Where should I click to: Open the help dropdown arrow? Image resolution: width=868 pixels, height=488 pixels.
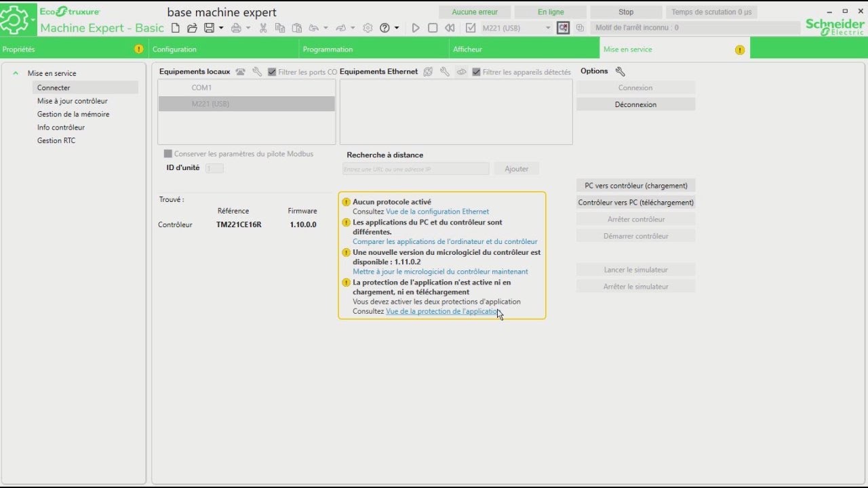click(397, 28)
